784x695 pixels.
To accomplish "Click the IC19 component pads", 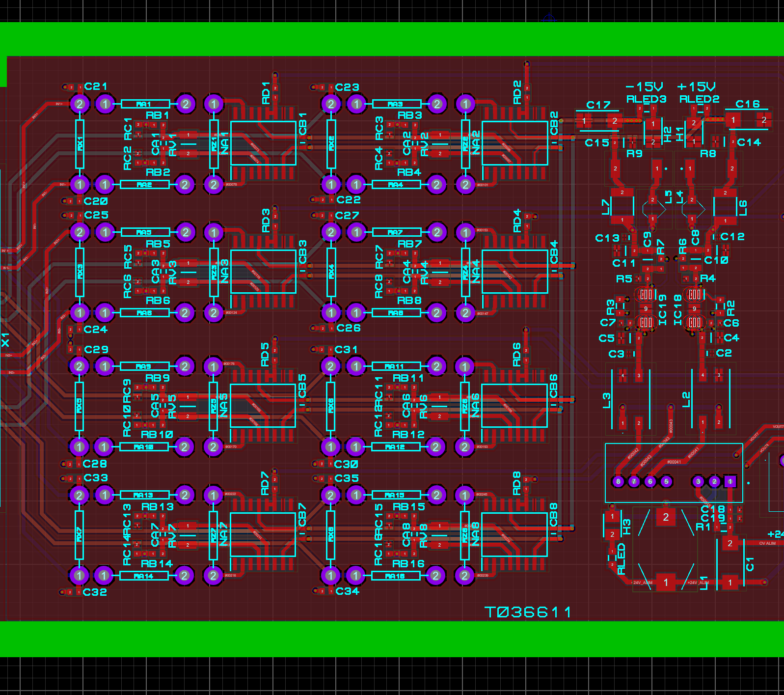I will tap(646, 308).
